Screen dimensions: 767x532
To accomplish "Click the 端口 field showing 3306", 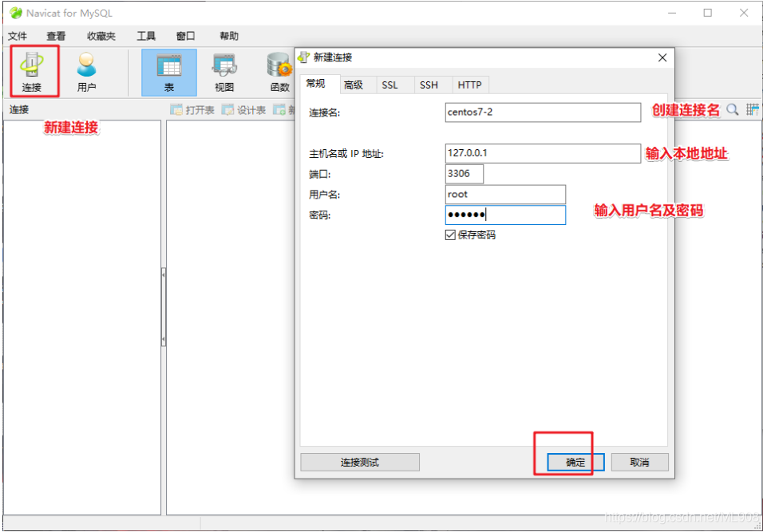I will [x=465, y=174].
